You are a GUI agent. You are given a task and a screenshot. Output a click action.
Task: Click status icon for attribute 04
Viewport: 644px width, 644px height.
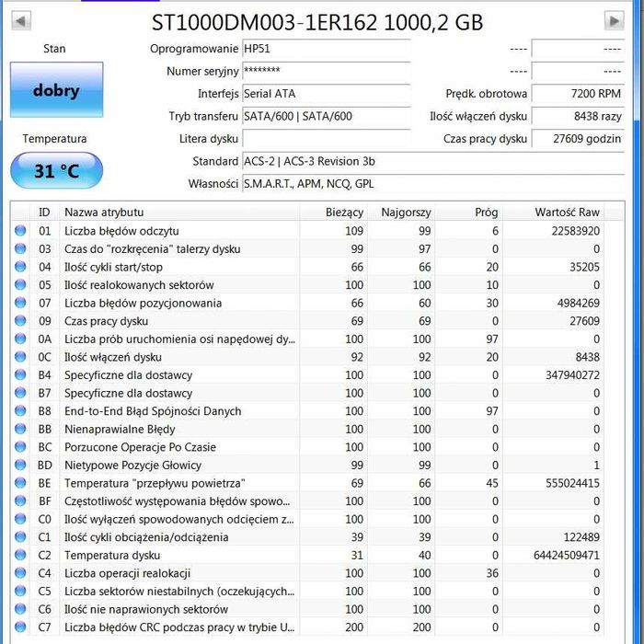[20, 267]
